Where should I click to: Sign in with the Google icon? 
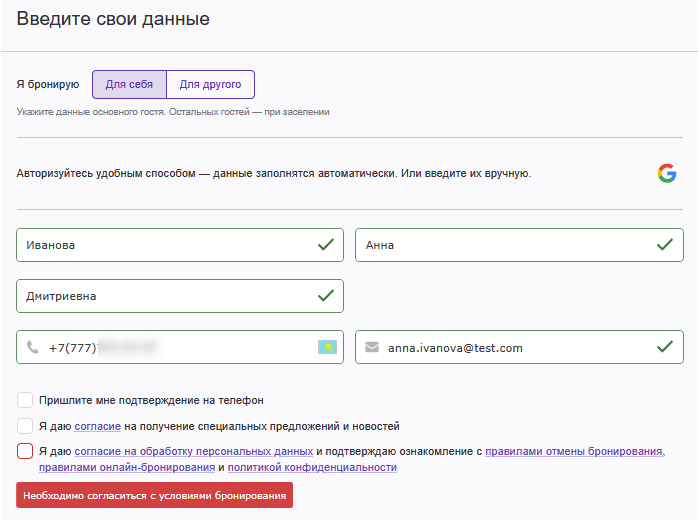coord(666,173)
